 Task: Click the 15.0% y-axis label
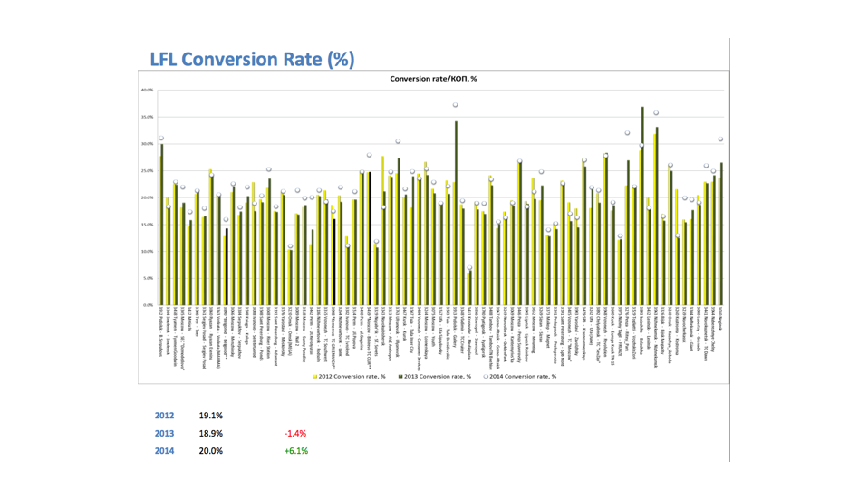(x=148, y=225)
